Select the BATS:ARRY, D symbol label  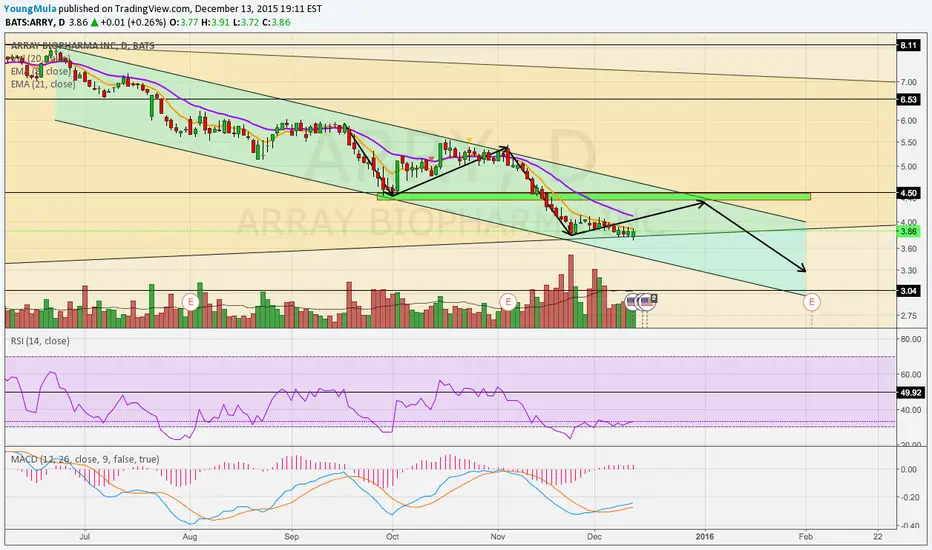tap(34, 23)
